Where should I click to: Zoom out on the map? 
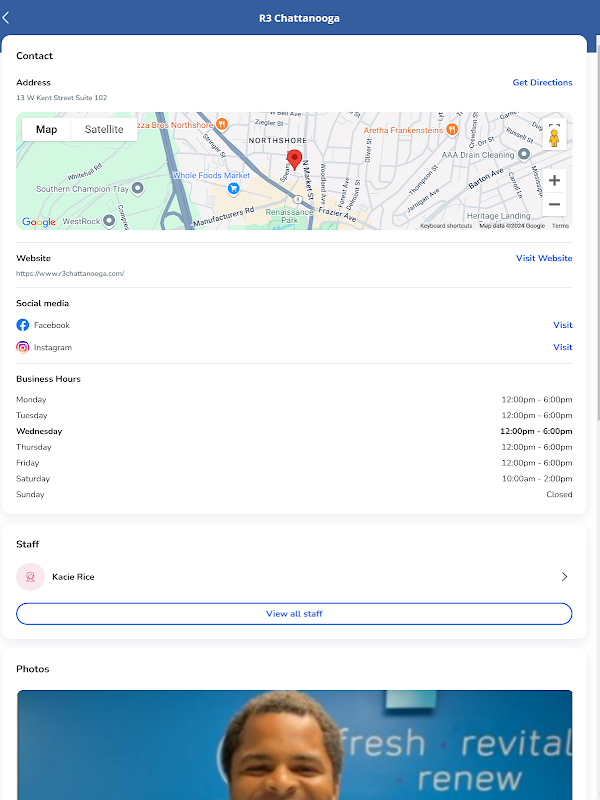(554, 205)
